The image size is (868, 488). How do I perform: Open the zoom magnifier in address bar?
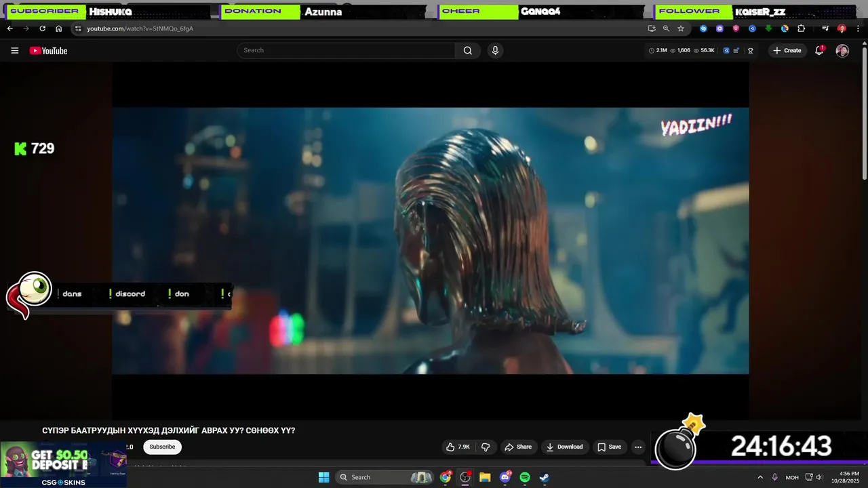click(666, 28)
